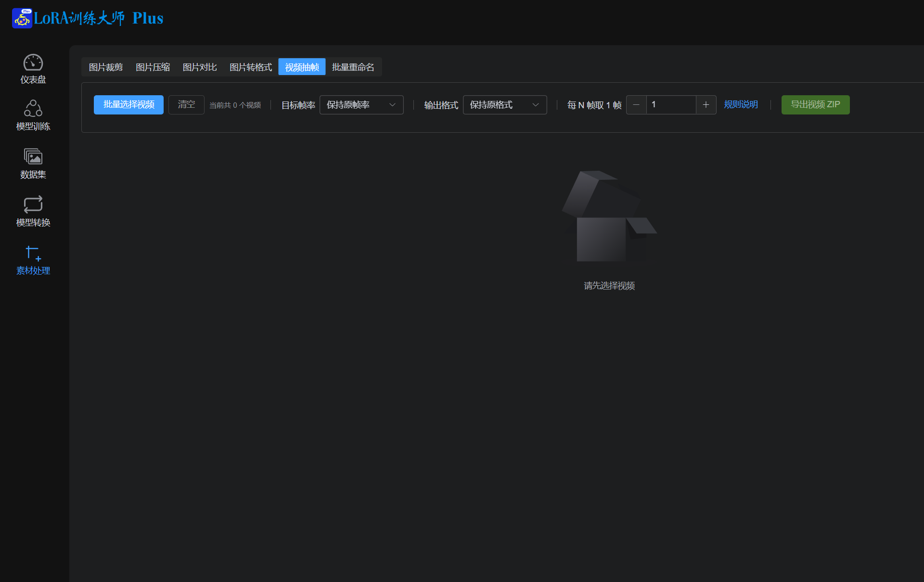The width and height of the screenshot is (924, 582).
Task: Focus the N frame number input
Action: point(671,104)
